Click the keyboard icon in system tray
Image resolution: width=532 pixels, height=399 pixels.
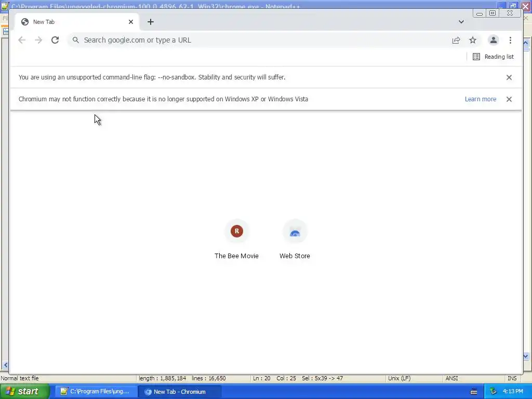pos(474,392)
